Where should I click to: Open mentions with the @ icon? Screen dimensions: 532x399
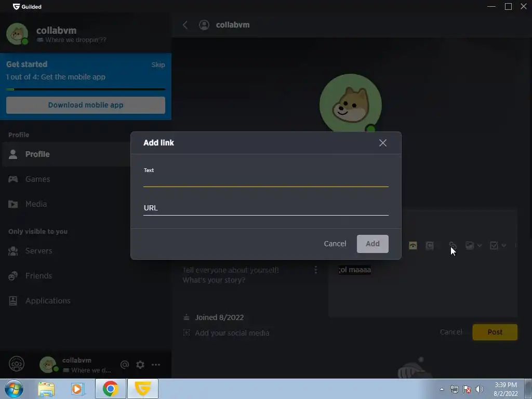125,365
